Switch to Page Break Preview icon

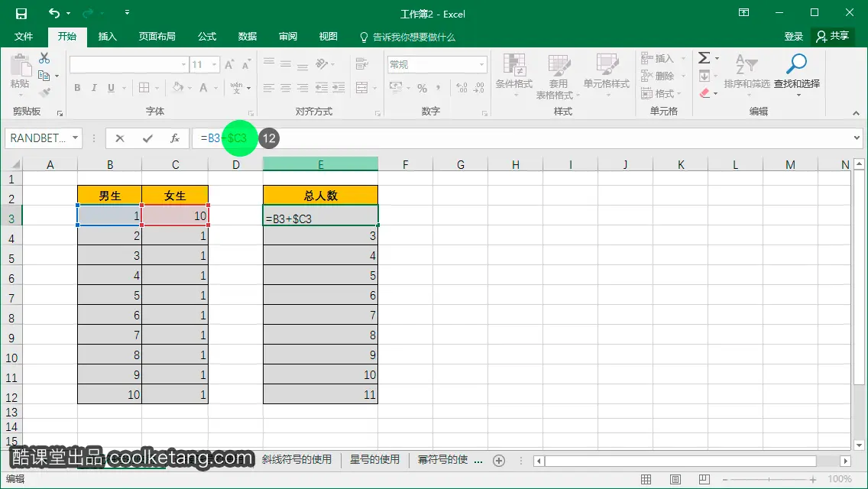[x=704, y=479]
